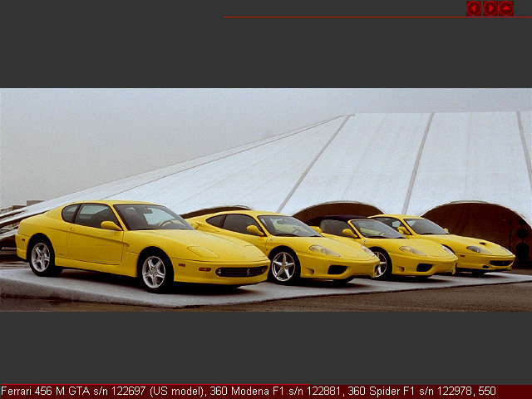
Task: Click the up arrow to return to index
Action: tap(506, 8)
